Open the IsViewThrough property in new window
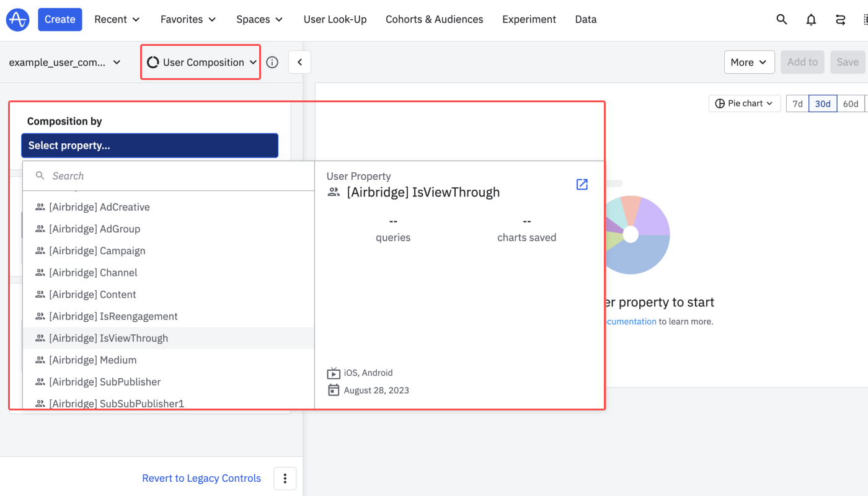 [x=582, y=184]
